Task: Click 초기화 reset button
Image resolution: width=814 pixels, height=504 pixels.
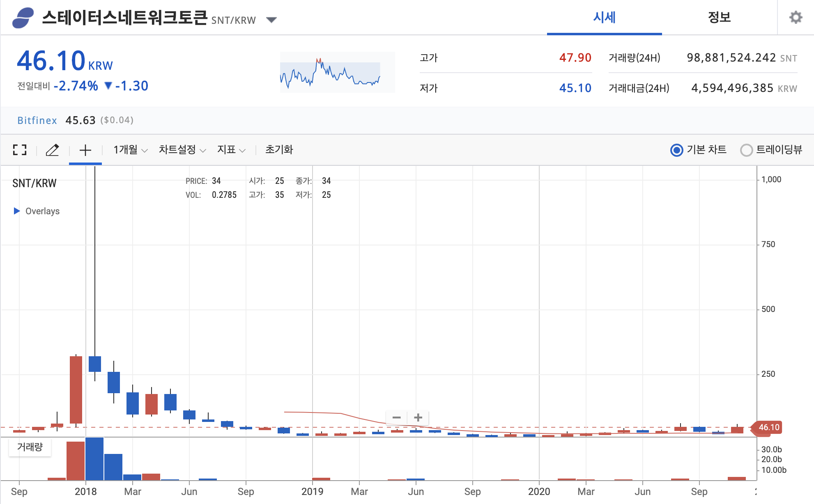Action: pyautogui.click(x=279, y=150)
